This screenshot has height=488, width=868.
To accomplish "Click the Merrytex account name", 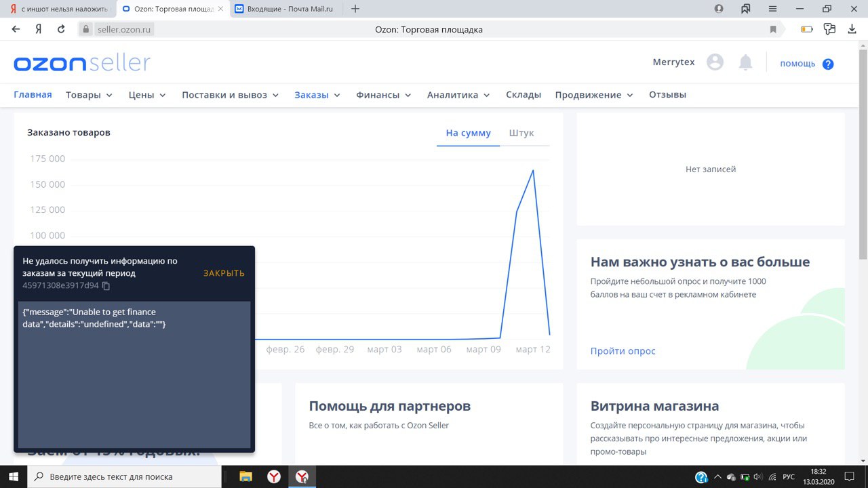I will (673, 62).
